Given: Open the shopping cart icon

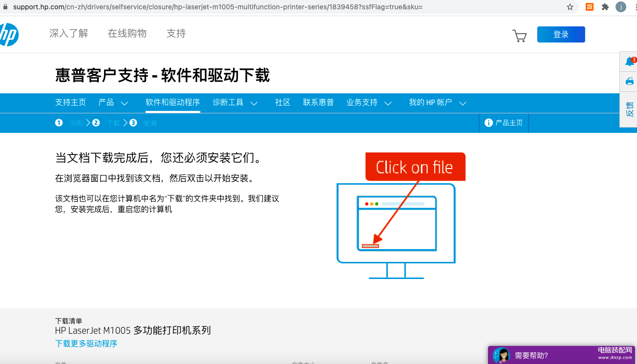Looking at the screenshot, I should [519, 36].
